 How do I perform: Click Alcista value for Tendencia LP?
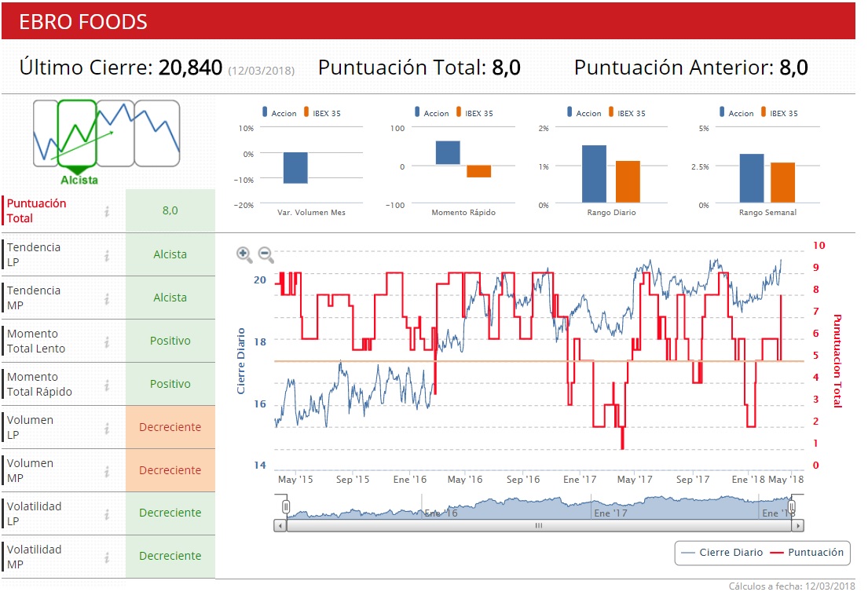(170, 254)
